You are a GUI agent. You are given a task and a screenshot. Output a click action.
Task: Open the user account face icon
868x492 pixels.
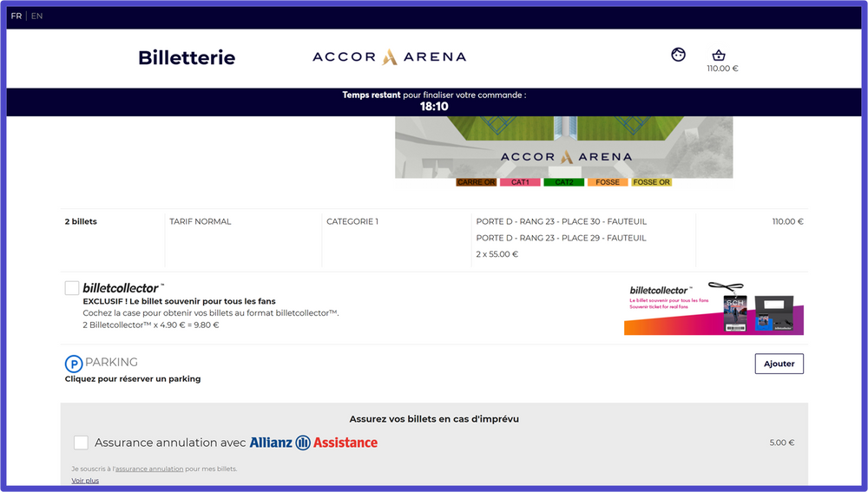coord(678,55)
